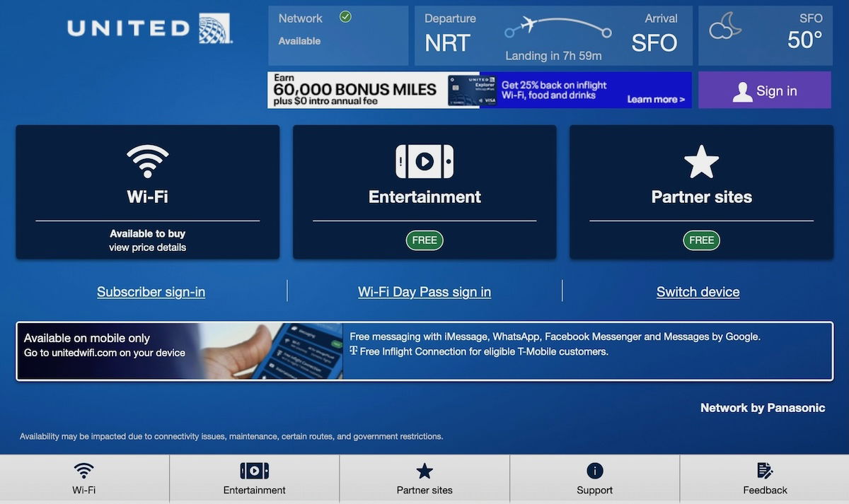Open the Support tab in bottom bar

click(x=595, y=479)
